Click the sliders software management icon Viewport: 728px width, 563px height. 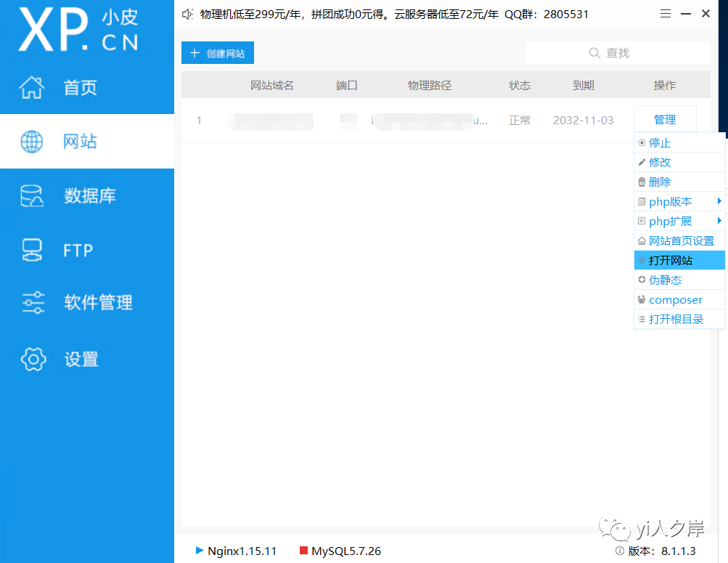[33, 302]
